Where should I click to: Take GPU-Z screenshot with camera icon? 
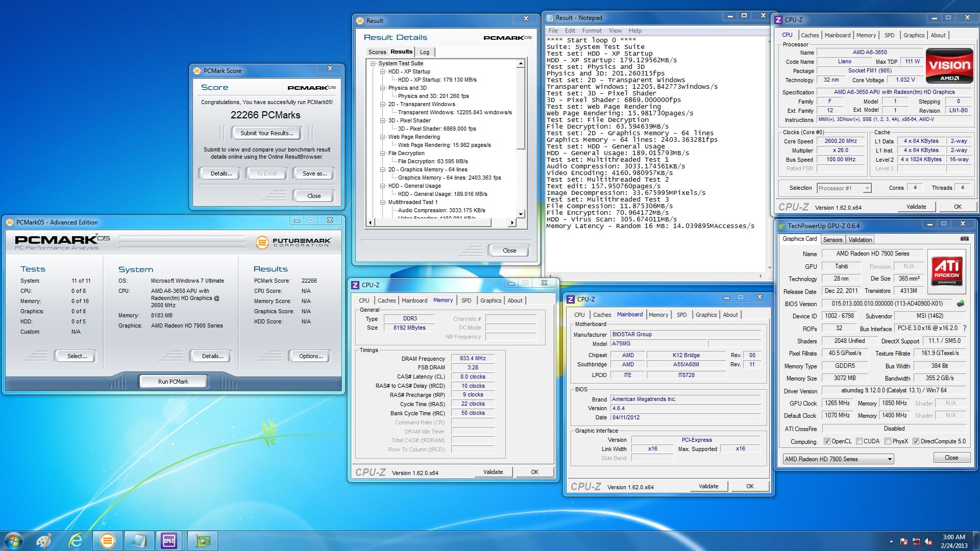[964, 239]
